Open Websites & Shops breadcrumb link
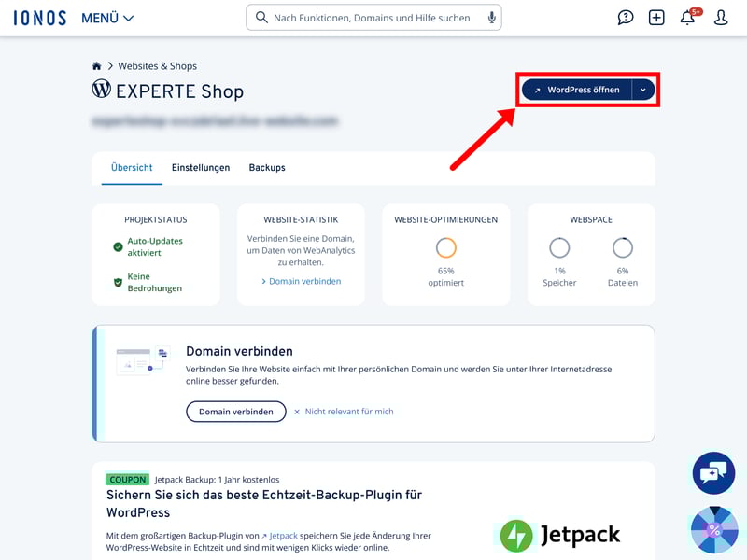Image resolution: width=747 pixels, height=560 pixels. (x=157, y=65)
